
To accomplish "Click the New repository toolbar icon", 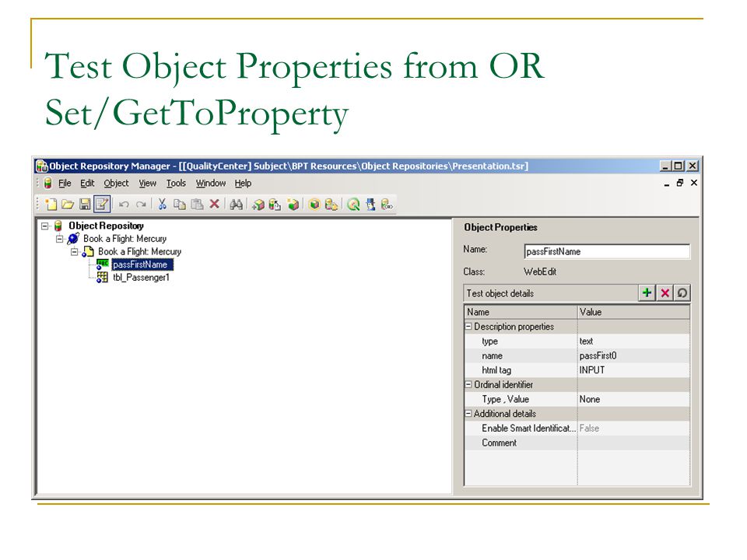I will (51, 205).
